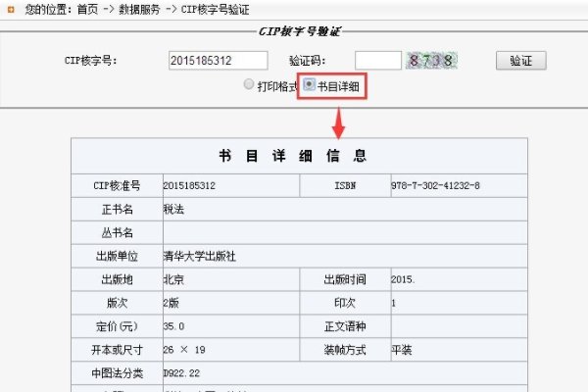Click CIP核准号 value 2015185312 in table
Viewport: 588px width, 392px height.
[x=189, y=185]
